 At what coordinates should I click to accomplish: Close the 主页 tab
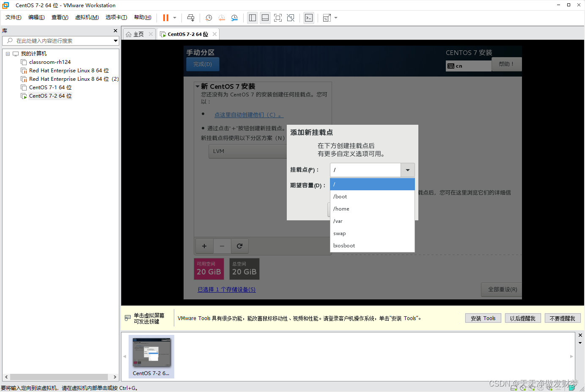tap(151, 34)
